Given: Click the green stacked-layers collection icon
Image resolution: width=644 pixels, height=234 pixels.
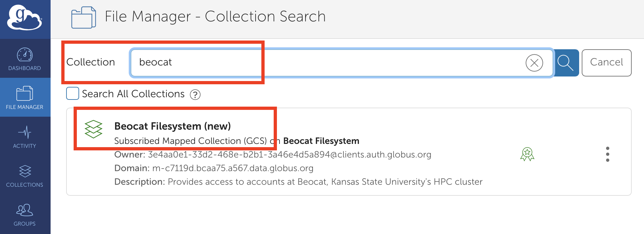Looking at the screenshot, I should pyautogui.click(x=93, y=129).
